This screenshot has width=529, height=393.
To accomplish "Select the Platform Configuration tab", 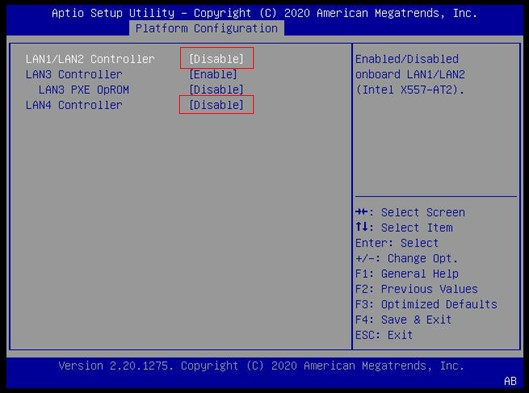I will coord(206,28).
